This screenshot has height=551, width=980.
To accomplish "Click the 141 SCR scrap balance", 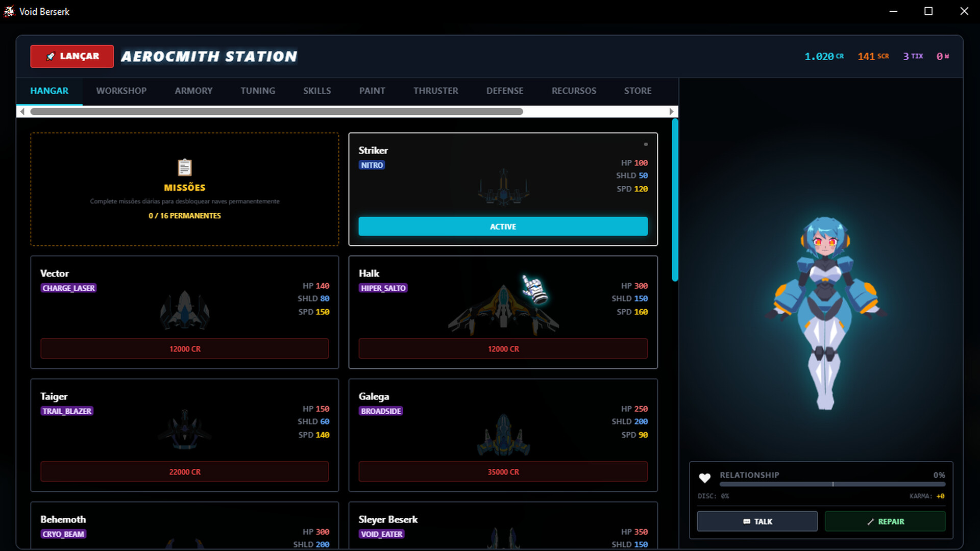I will pyautogui.click(x=873, y=56).
